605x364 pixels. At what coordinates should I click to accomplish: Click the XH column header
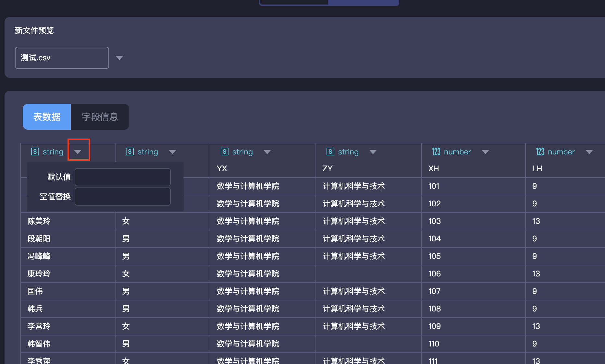pos(434,169)
